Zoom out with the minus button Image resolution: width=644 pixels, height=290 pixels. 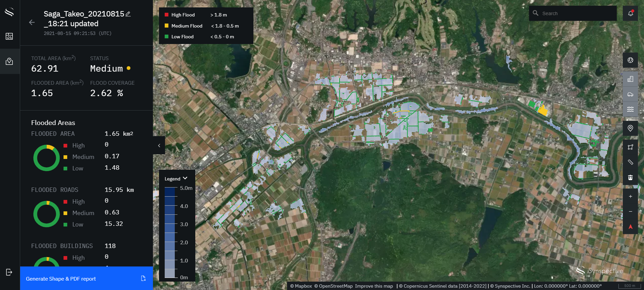tap(630, 211)
